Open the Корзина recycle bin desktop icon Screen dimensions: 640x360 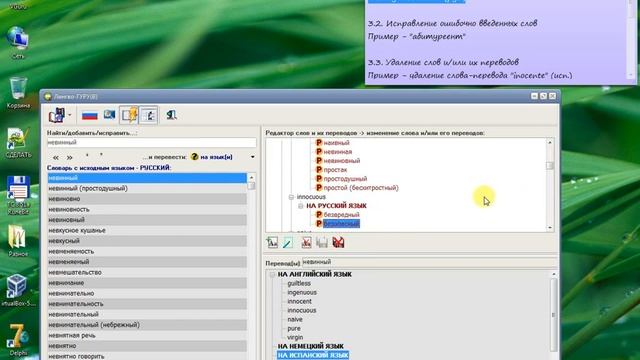pyautogui.click(x=18, y=93)
